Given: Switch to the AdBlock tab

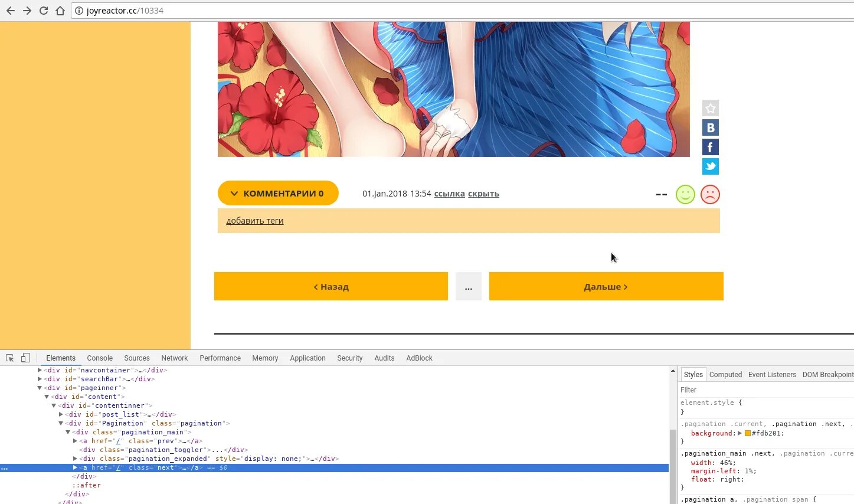Looking at the screenshot, I should (419, 358).
